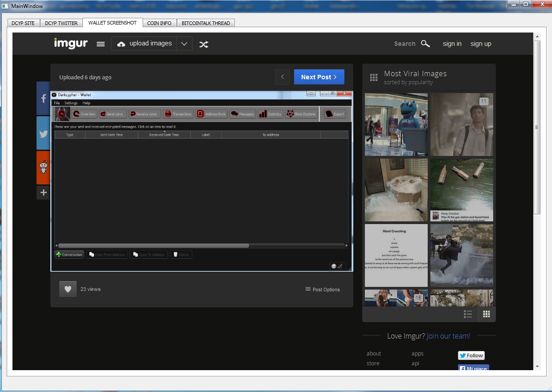Open the api footer link

point(415,363)
